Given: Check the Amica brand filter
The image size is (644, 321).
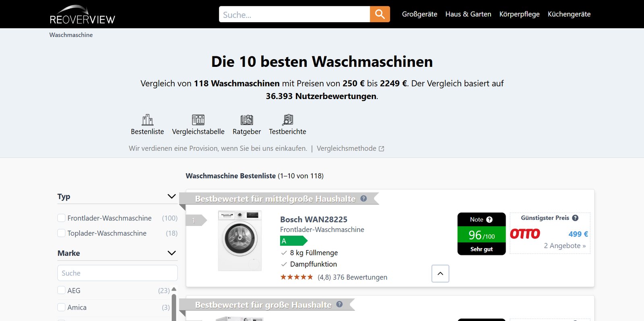Looking at the screenshot, I should point(61,307).
